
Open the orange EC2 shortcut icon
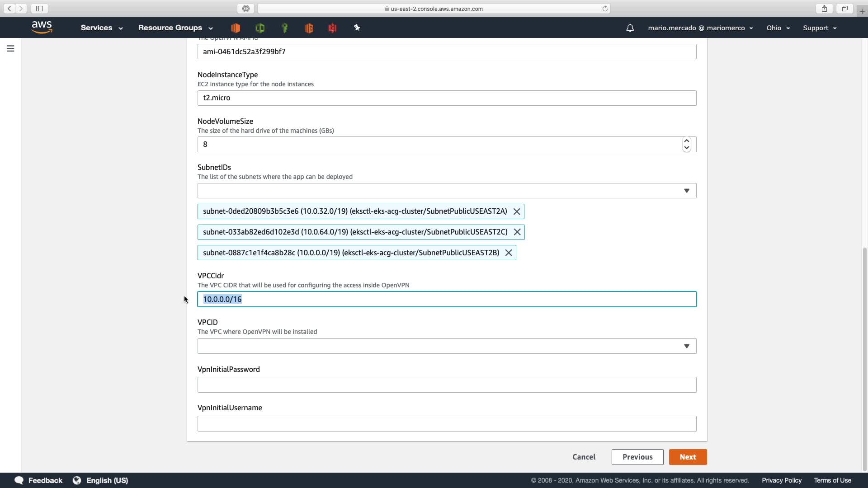point(236,28)
